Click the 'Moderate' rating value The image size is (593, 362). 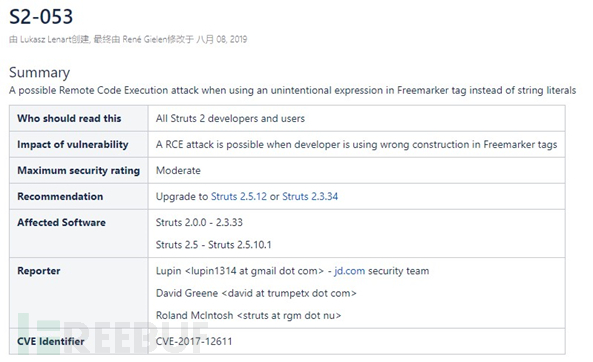point(178,171)
